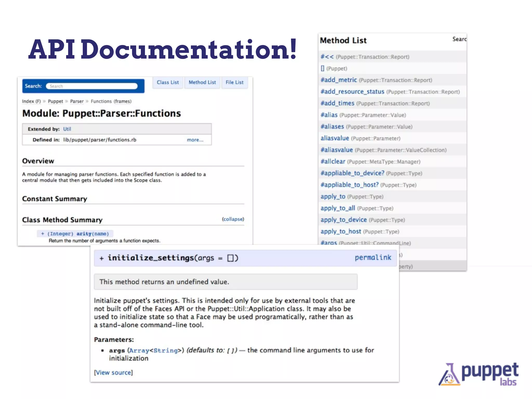Click the String type link

[166, 350]
